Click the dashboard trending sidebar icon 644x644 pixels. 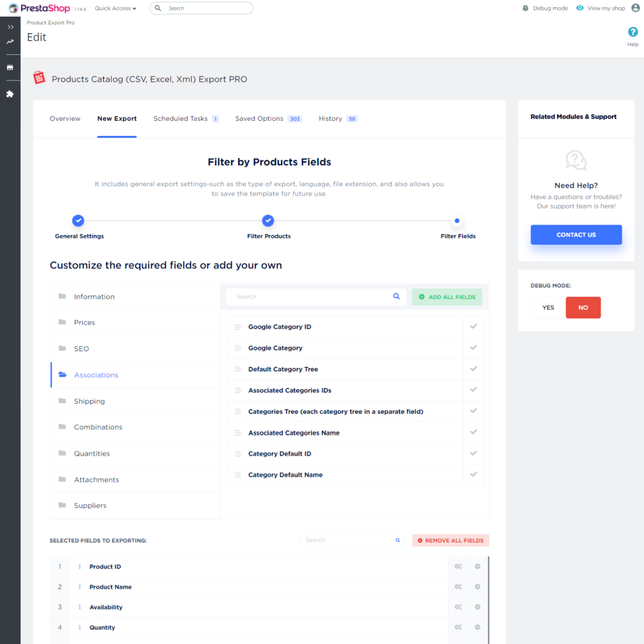(x=10, y=42)
